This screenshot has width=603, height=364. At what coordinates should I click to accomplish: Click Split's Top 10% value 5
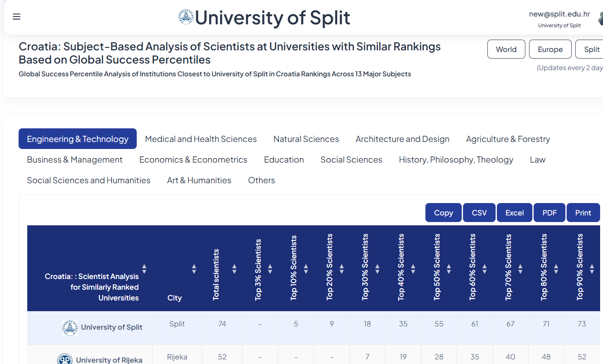point(296,324)
